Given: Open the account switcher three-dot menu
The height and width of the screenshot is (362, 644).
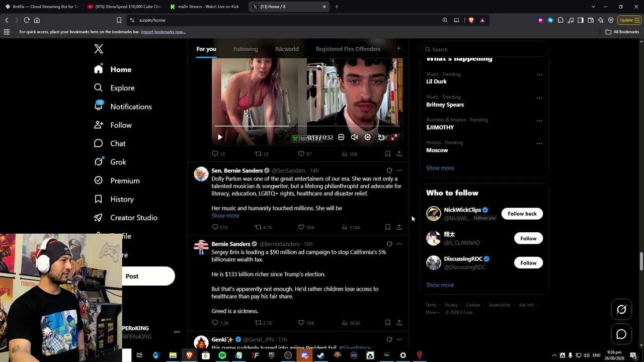Looking at the screenshot, I should pos(177,332).
